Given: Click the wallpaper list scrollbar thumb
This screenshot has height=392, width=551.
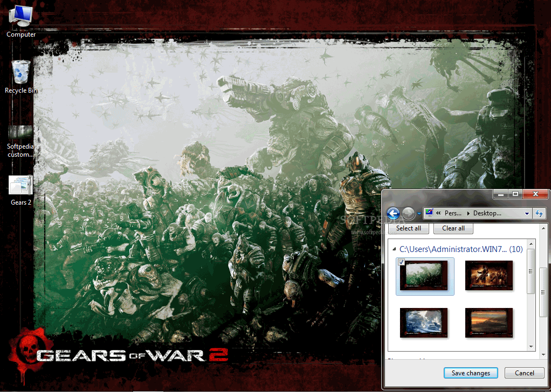Looking at the screenshot, I should point(531,271).
